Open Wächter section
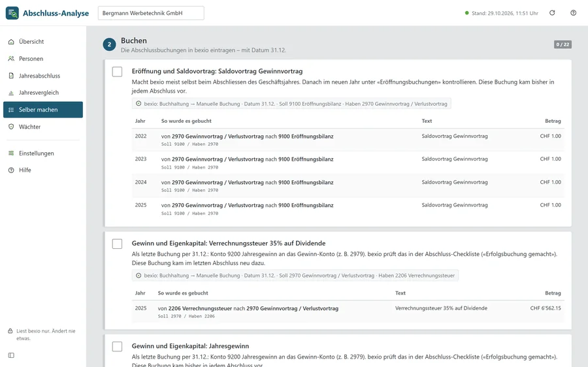The width and height of the screenshot is (588, 367). click(43, 127)
